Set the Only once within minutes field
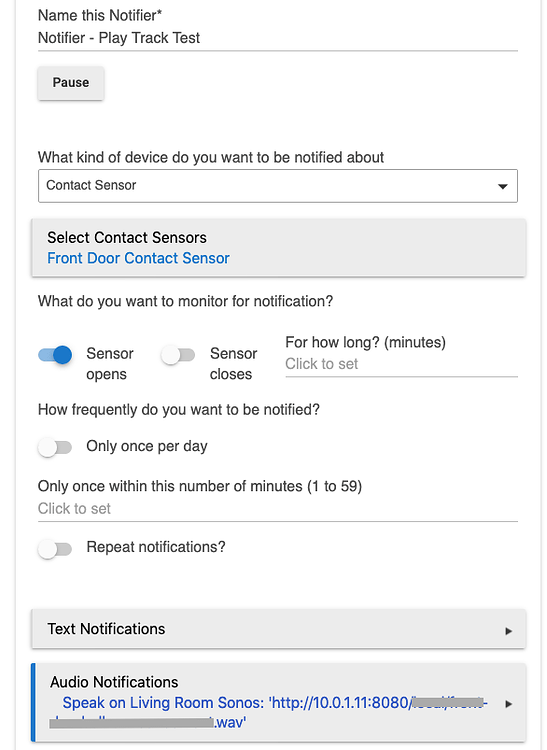The width and height of the screenshot is (547, 750). click(x=278, y=509)
